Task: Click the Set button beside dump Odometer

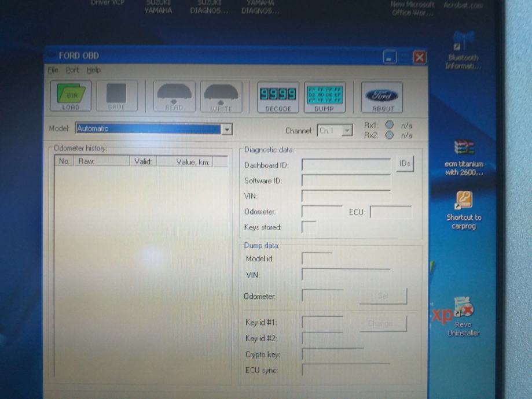Action: pos(383,296)
